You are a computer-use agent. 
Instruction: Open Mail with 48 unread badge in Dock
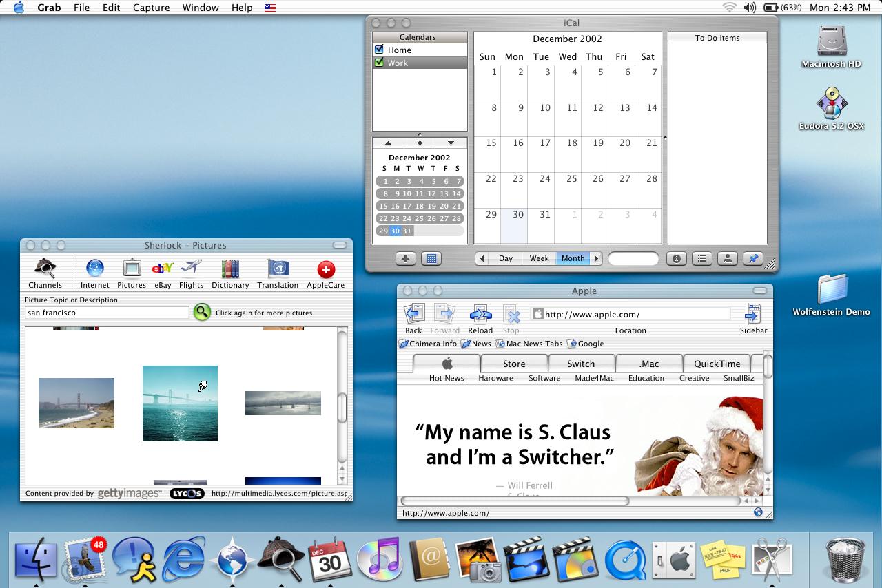[x=84, y=559]
